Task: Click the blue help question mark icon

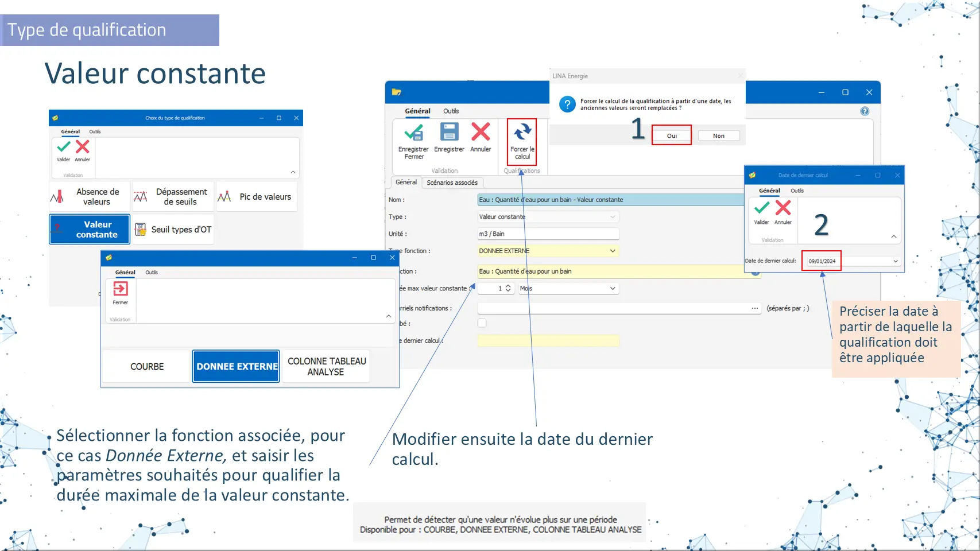Action: [865, 111]
